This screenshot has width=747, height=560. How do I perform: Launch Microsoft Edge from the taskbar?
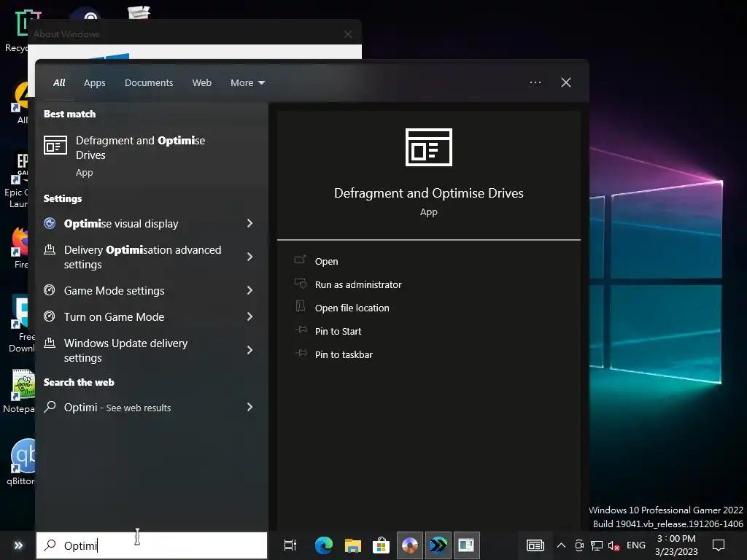tap(323, 545)
